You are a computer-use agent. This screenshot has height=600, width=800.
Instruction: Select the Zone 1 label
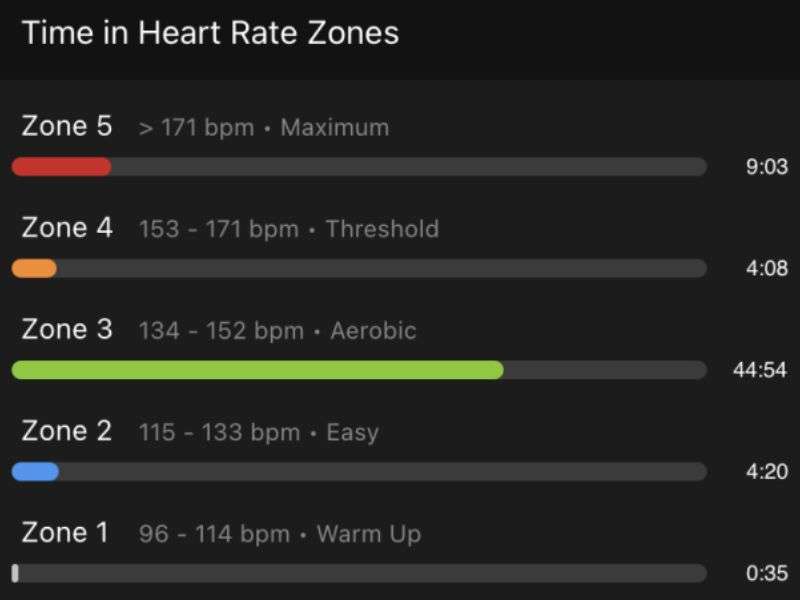tap(65, 532)
